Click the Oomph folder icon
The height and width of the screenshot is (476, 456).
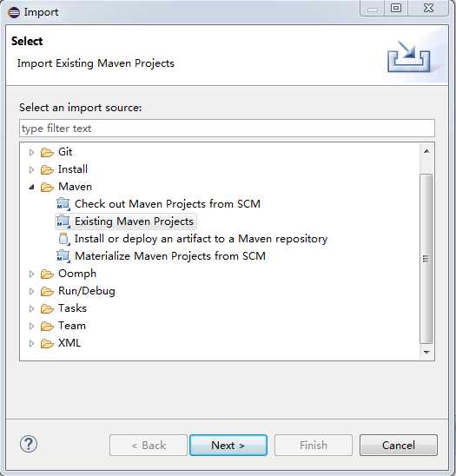[47, 274]
